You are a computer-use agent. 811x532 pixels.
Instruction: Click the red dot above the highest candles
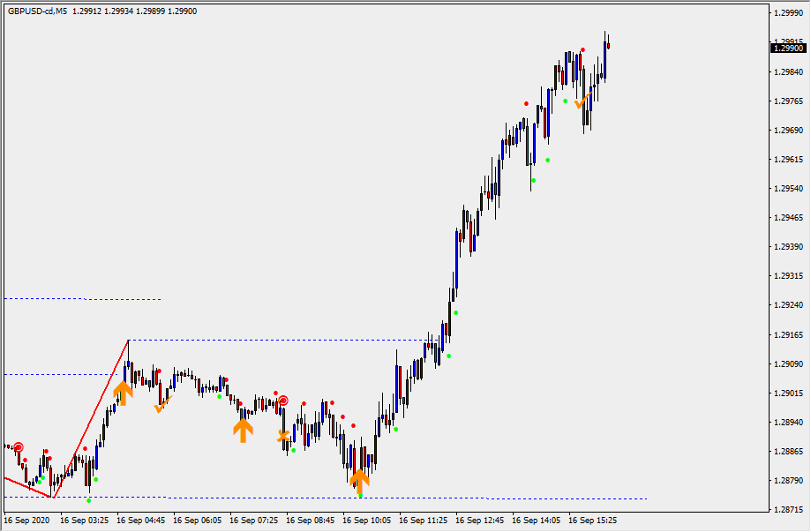coord(582,49)
